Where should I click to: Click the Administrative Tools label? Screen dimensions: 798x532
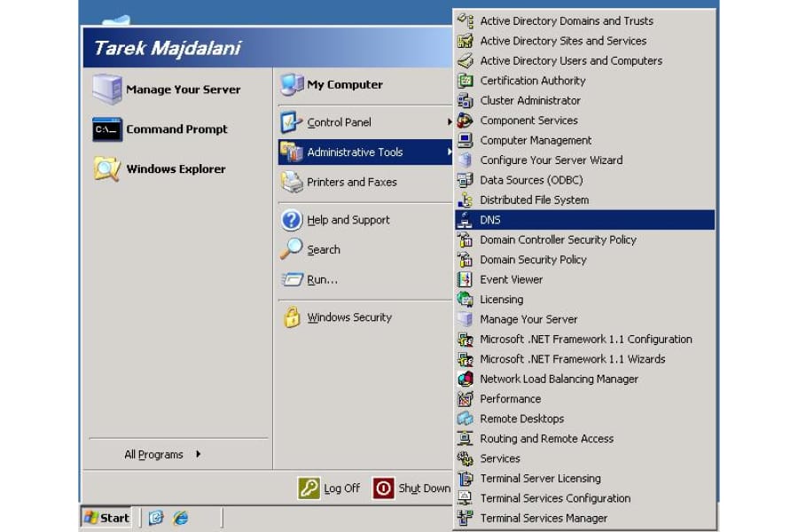pos(355,152)
